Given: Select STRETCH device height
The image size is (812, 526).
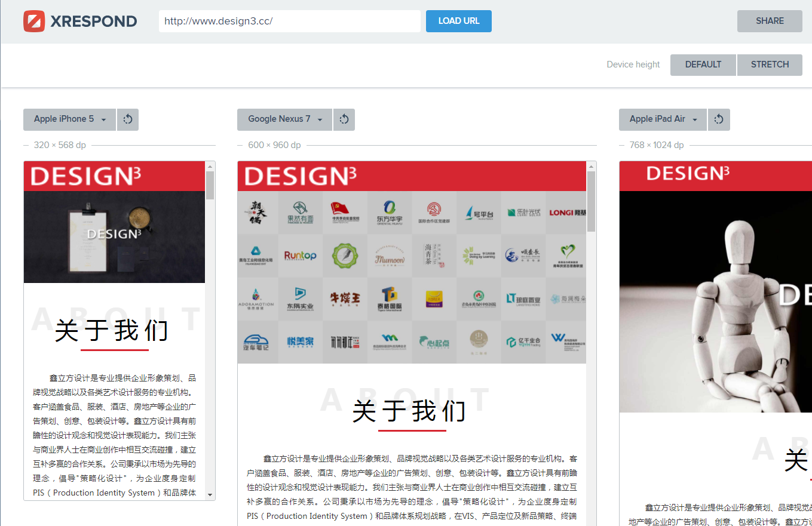Looking at the screenshot, I should pyautogui.click(x=770, y=64).
